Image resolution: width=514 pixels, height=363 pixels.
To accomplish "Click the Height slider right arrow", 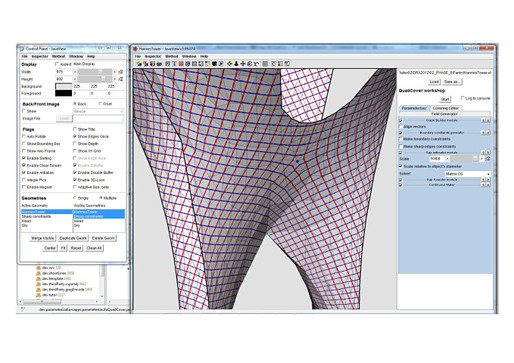I will coord(115,79).
